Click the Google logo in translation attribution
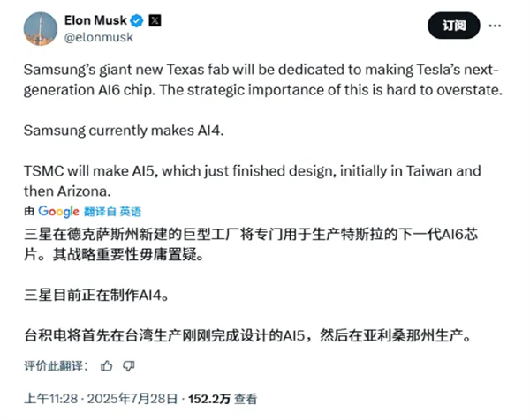The width and height of the screenshot is (530, 420). (x=58, y=212)
